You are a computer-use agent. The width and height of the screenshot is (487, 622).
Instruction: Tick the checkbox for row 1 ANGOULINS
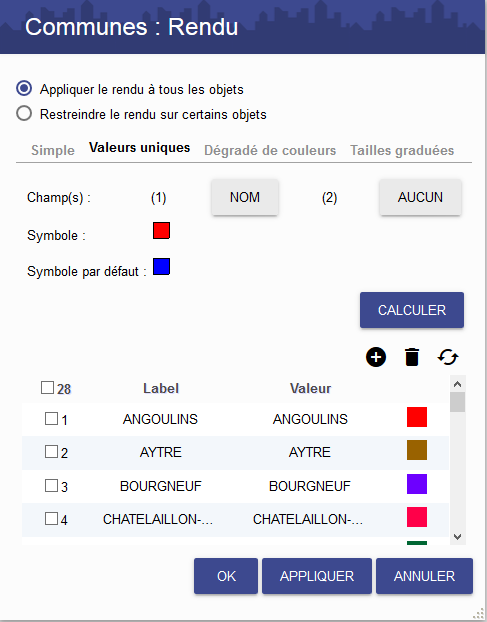point(51,419)
